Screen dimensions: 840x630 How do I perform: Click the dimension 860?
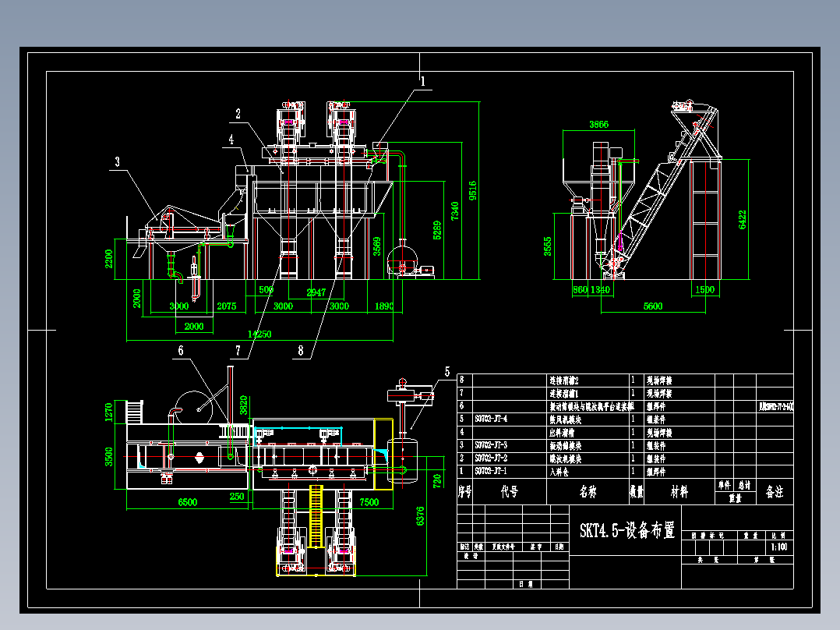click(581, 289)
